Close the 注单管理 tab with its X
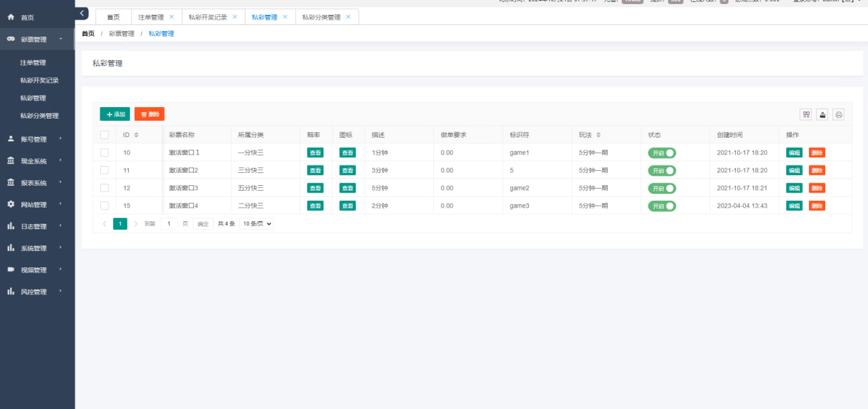 (x=172, y=17)
